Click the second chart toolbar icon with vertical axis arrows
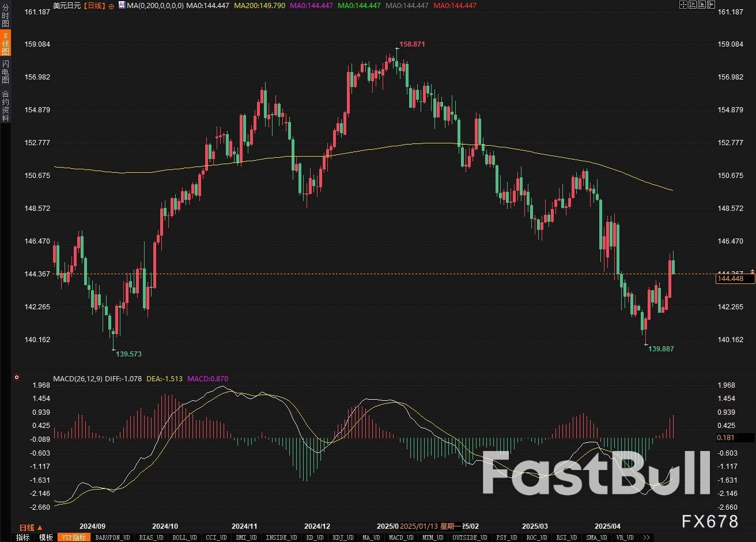Viewport: 756px width, 542px height. point(692,5)
